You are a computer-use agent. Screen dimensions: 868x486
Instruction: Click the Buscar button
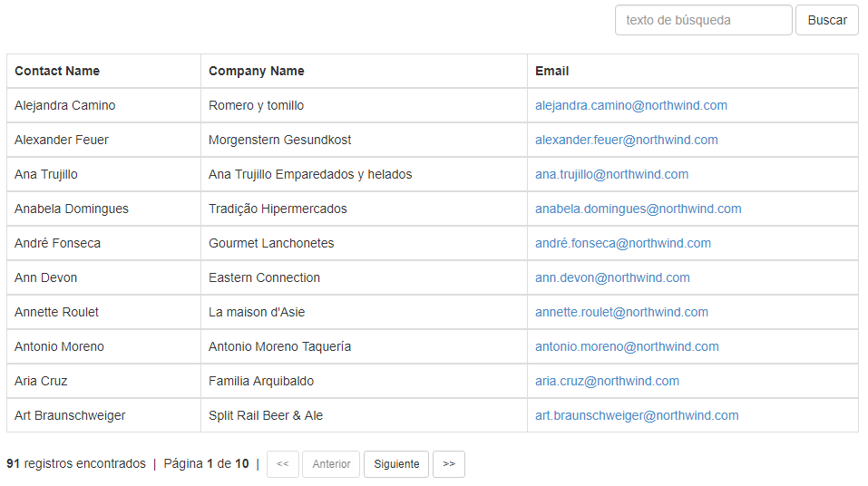click(827, 21)
